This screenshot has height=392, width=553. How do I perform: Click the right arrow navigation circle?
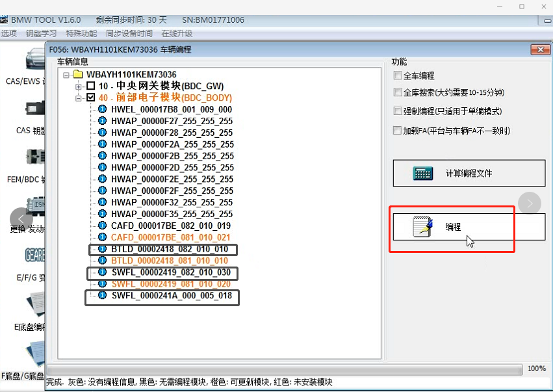pyautogui.click(x=530, y=203)
